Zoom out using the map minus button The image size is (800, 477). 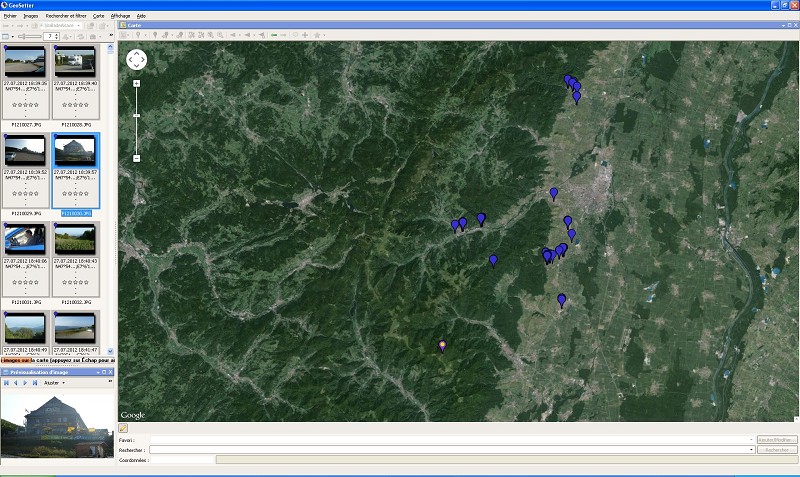(137, 158)
